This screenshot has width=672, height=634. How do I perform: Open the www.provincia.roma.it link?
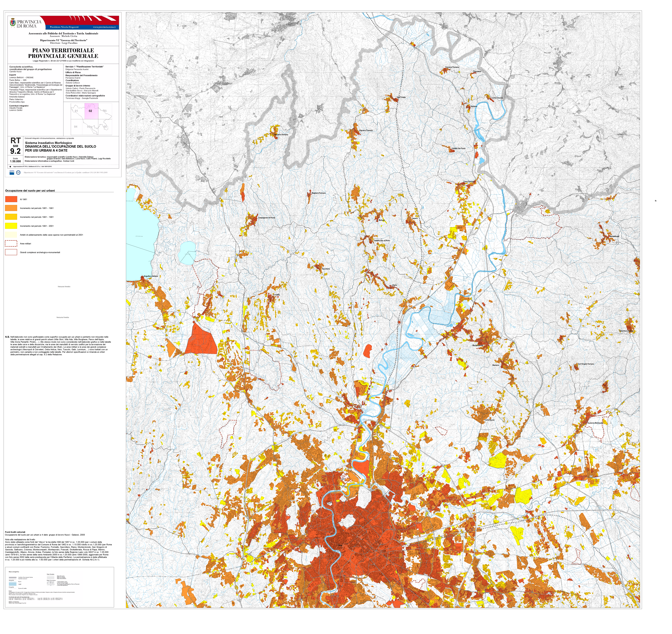click(104, 27)
